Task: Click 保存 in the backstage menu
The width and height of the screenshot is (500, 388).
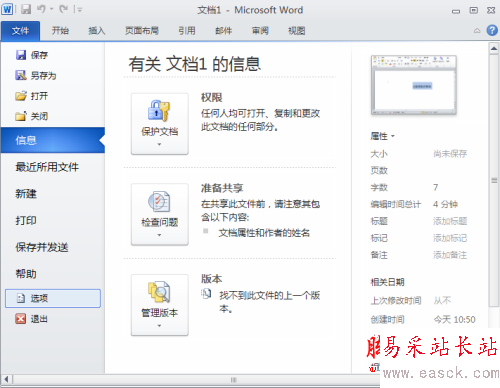Action: [32, 55]
